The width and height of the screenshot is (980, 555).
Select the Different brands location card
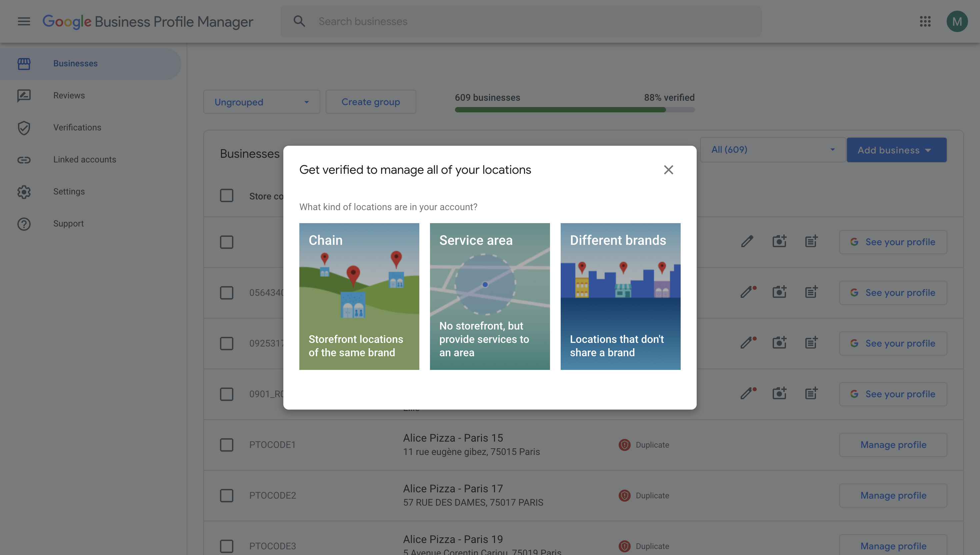[620, 296]
